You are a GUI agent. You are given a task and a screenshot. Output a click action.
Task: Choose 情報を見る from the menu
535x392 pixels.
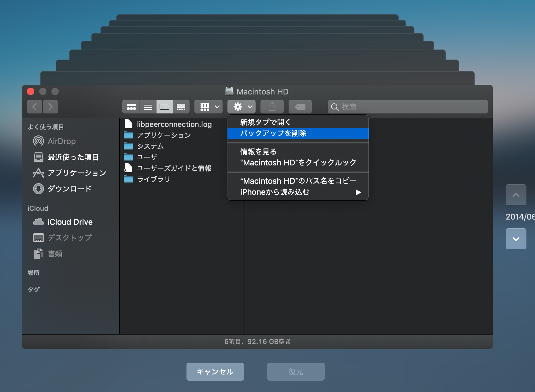298,152
